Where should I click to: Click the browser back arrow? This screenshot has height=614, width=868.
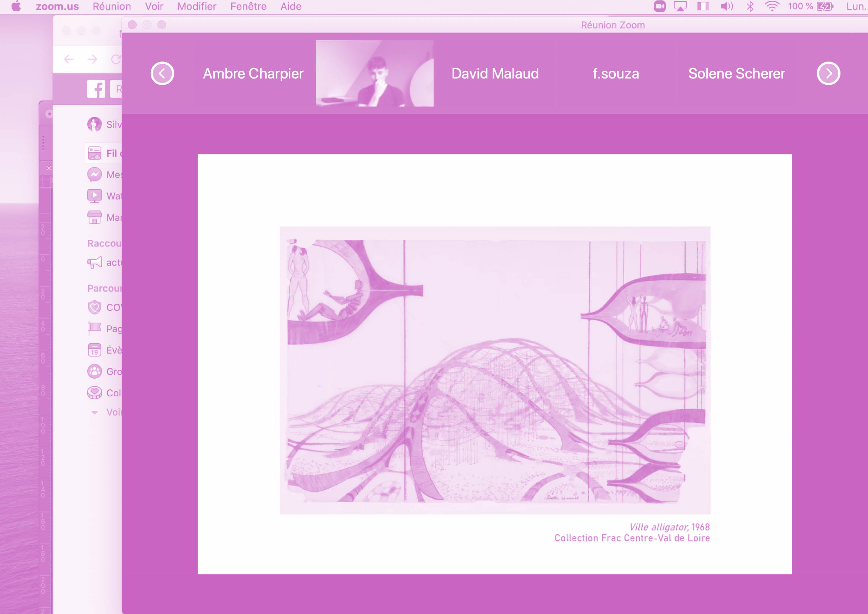pyautogui.click(x=69, y=59)
